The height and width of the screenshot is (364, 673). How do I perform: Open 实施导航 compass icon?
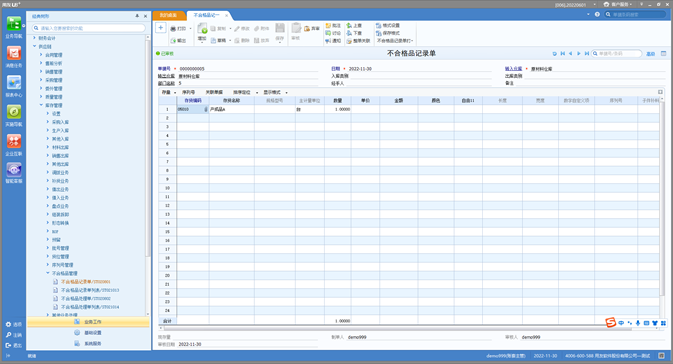pos(14,112)
